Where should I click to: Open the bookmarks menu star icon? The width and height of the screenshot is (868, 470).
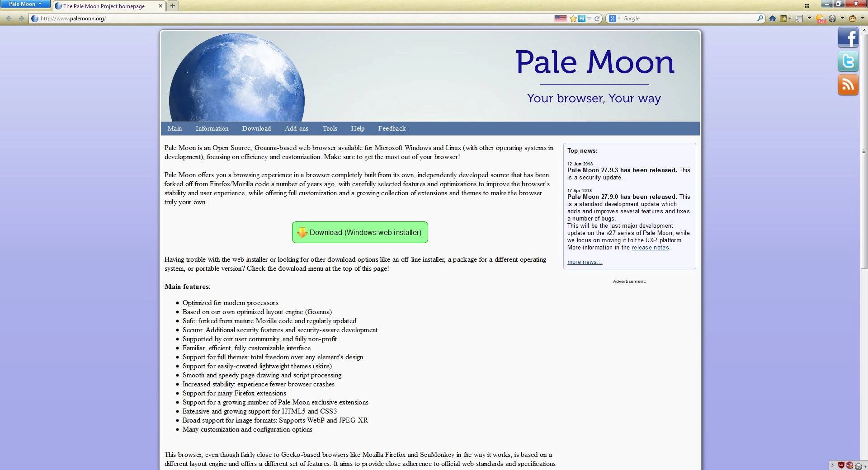point(783,19)
